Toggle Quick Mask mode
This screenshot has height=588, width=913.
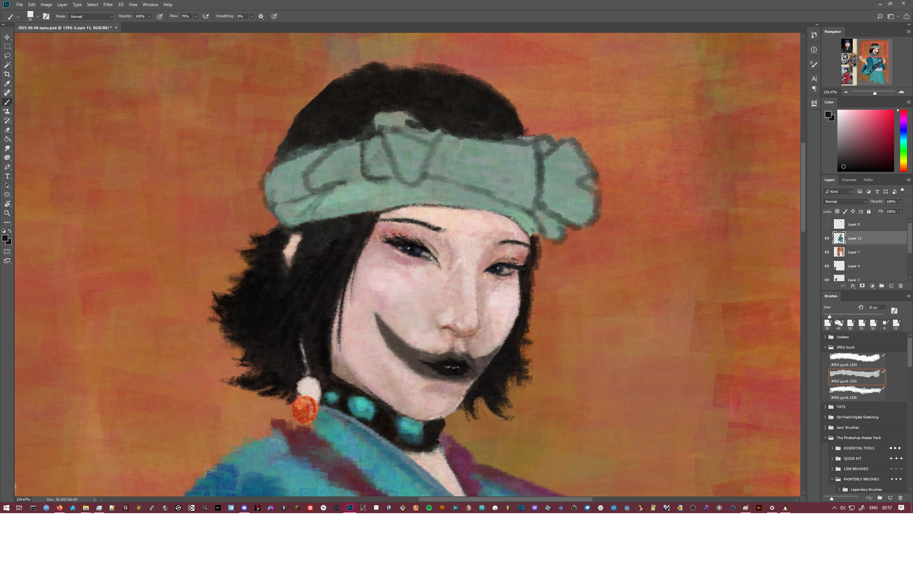click(x=7, y=252)
